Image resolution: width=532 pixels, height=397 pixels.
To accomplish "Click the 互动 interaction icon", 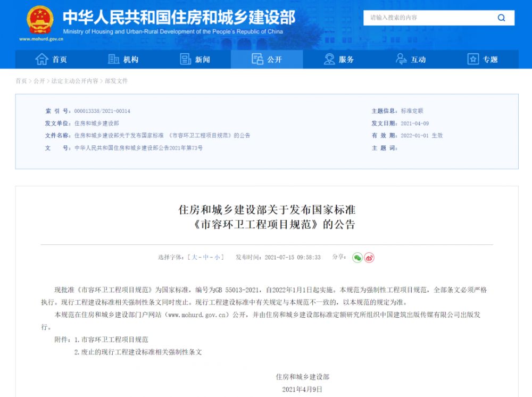I will 401,59.
